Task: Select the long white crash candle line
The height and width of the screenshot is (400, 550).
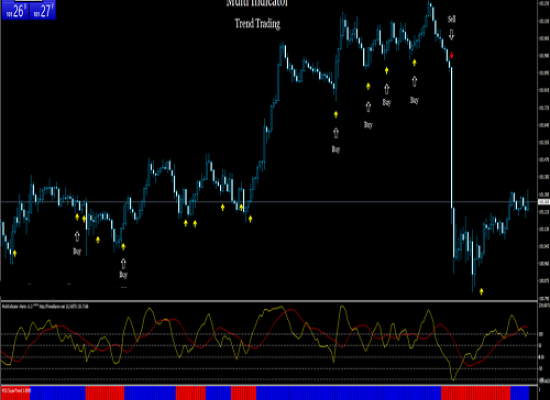Action: click(x=452, y=137)
